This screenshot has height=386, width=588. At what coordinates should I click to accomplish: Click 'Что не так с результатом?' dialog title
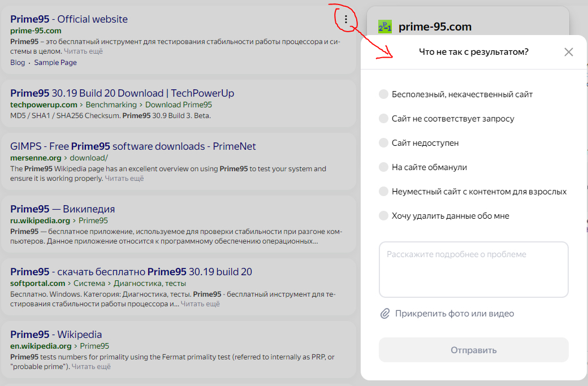(474, 52)
